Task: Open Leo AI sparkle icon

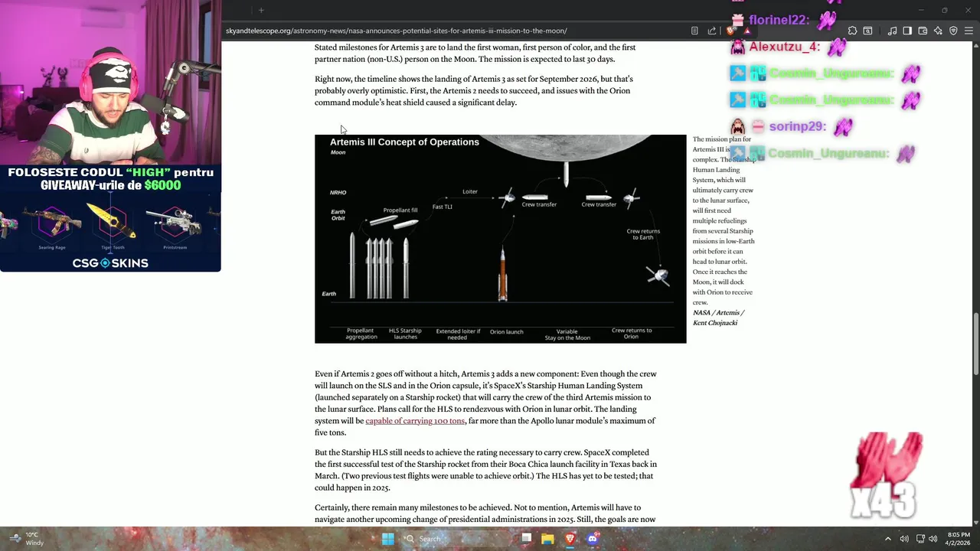Action: click(x=938, y=31)
